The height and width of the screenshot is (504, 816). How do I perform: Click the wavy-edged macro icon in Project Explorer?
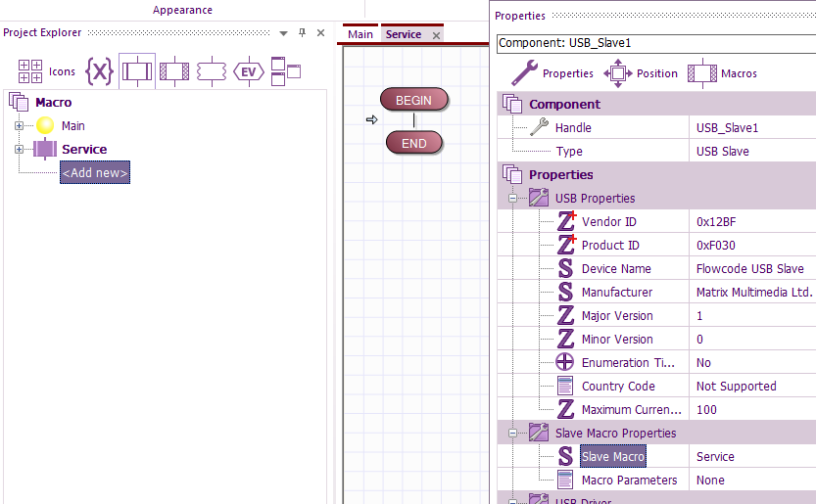(x=212, y=71)
